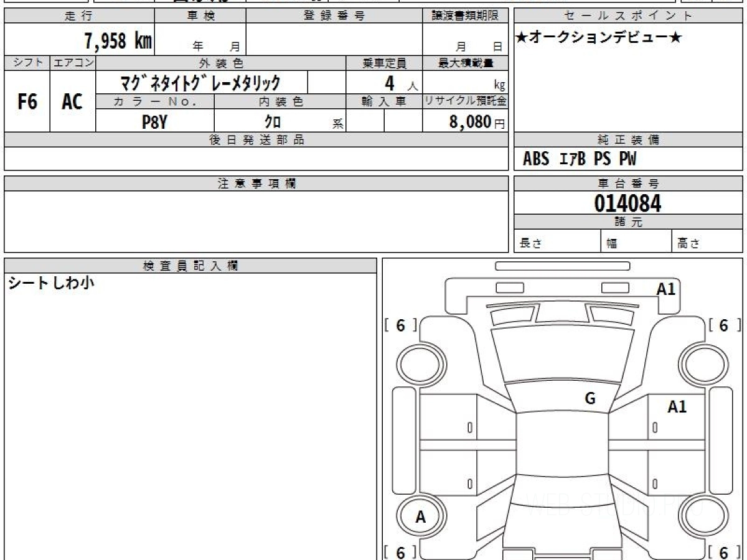Viewport: 747px width, 560px height.
Task: Click the 8,080円 recycle deposit value
Action: [477, 122]
